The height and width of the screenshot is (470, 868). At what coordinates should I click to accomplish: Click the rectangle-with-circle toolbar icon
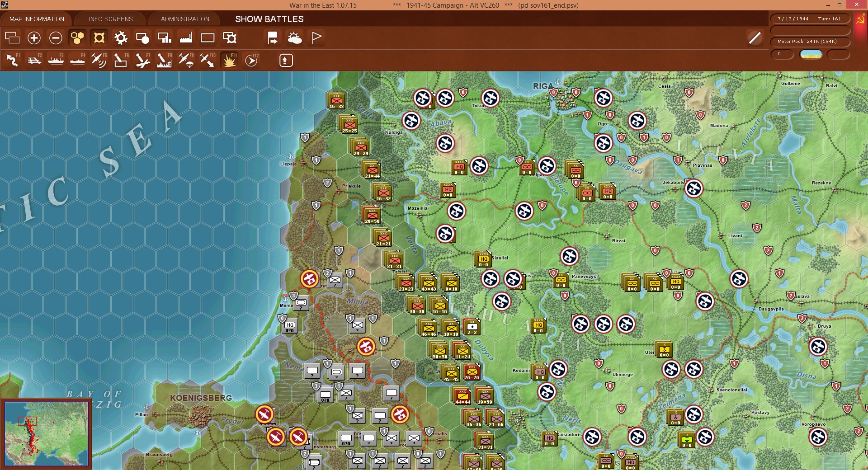[142, 38]
